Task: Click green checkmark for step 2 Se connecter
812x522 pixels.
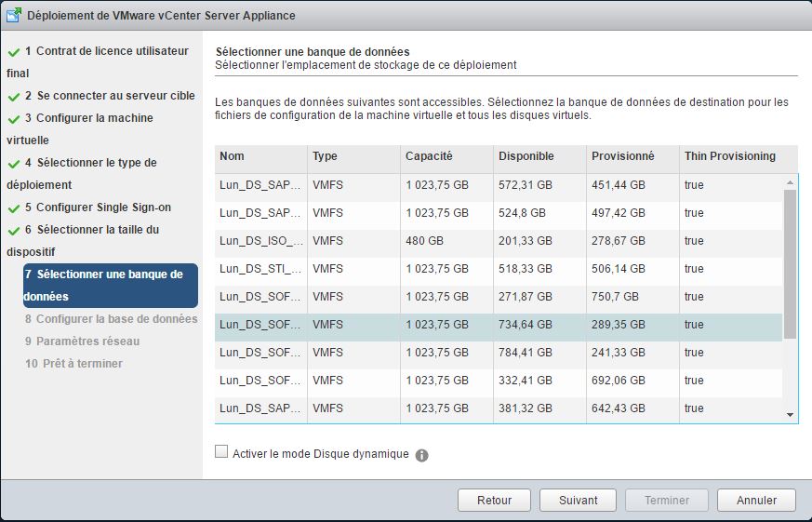Action: coord(14,97)
